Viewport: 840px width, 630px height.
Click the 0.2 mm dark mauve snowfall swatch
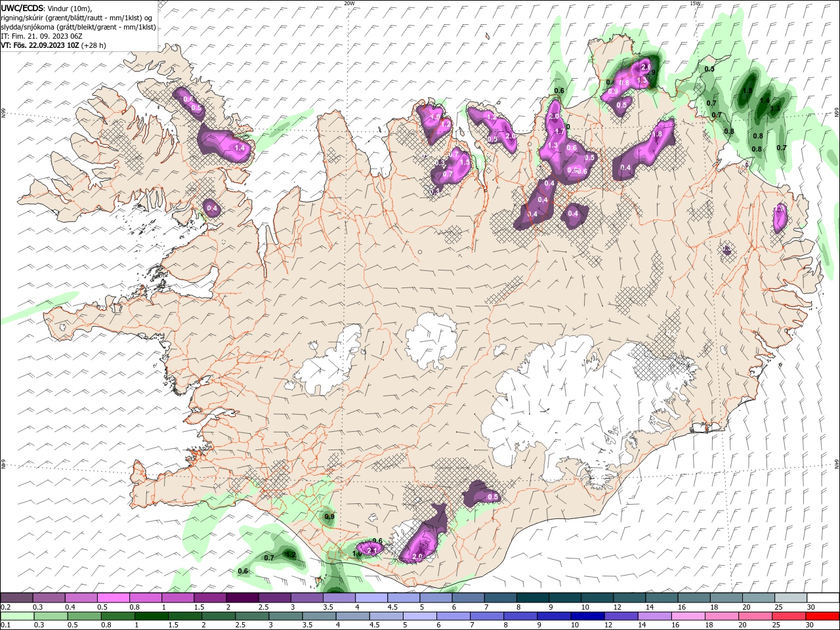pyautogui.click(x=17, y=598)
